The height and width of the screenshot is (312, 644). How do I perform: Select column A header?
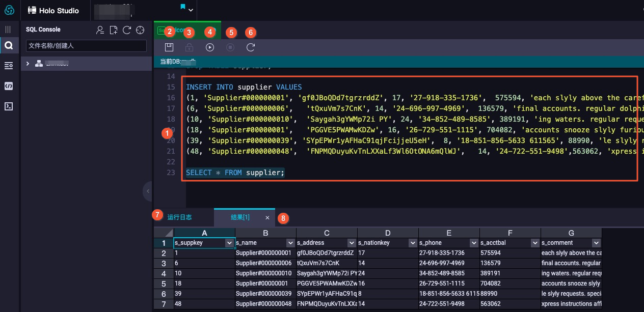coord(204,233)
